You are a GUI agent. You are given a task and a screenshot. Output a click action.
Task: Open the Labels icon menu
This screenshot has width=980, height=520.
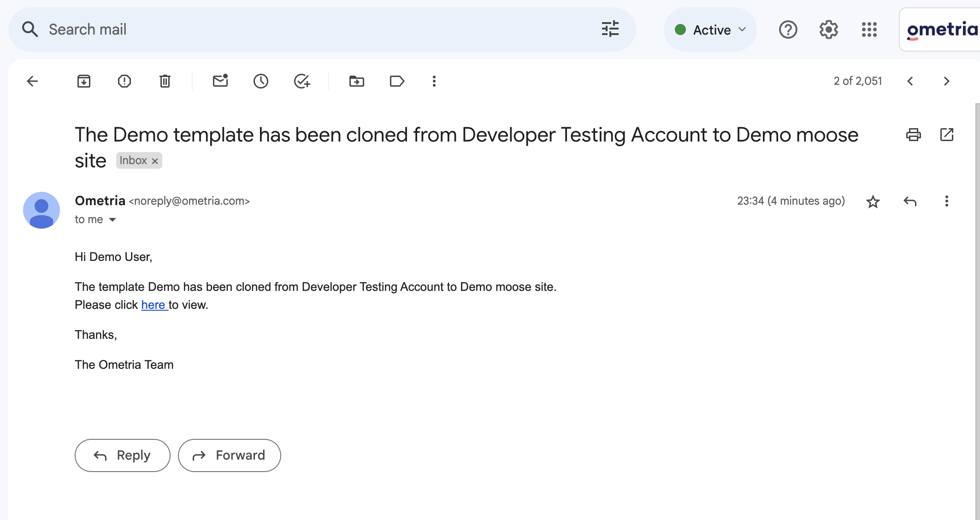tap(397, 82)
